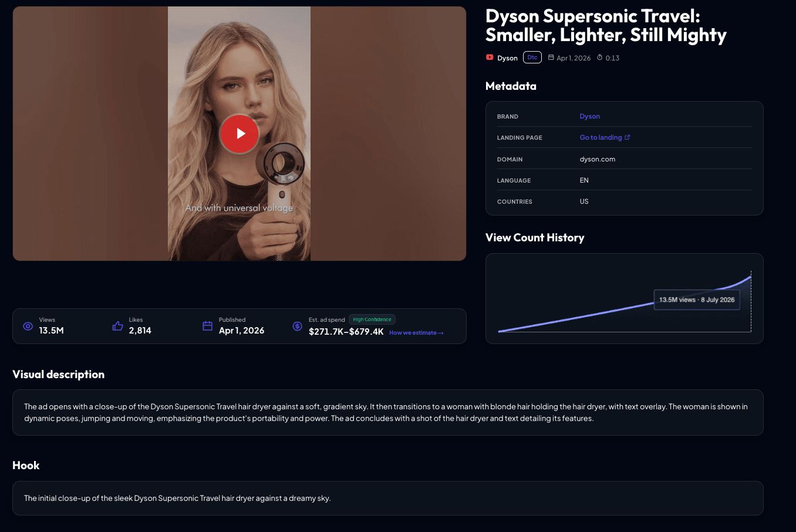
Task: Play the Dyson ad video
Action: click(x=240, y=134)
